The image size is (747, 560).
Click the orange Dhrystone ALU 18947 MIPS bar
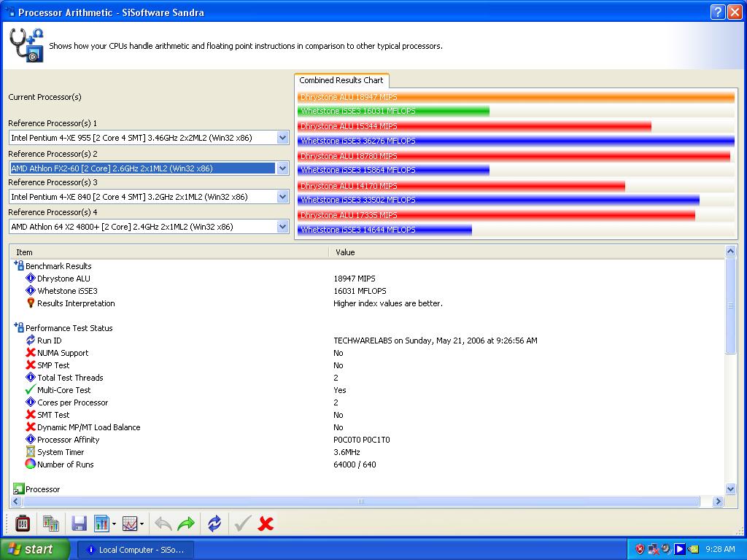click(x=516, y=97)
